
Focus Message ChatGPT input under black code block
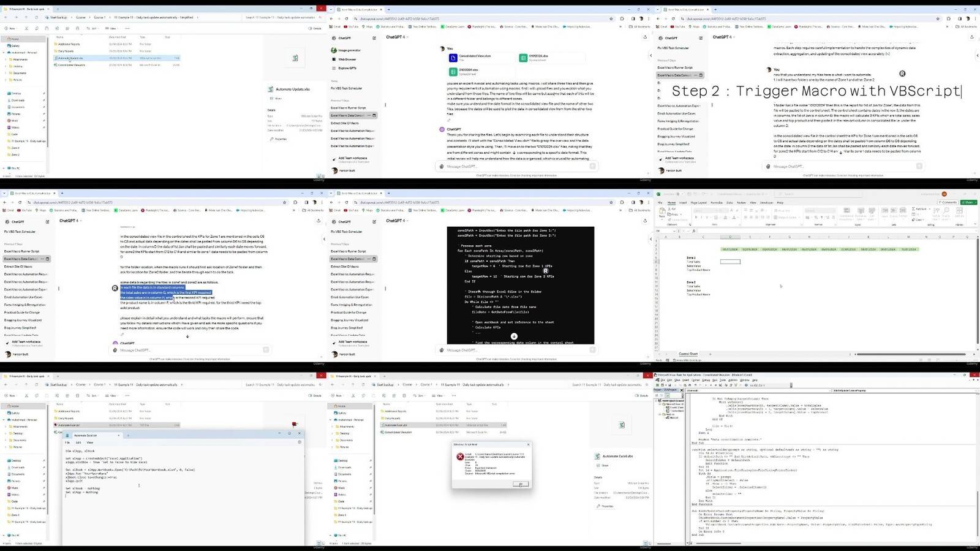516,350
